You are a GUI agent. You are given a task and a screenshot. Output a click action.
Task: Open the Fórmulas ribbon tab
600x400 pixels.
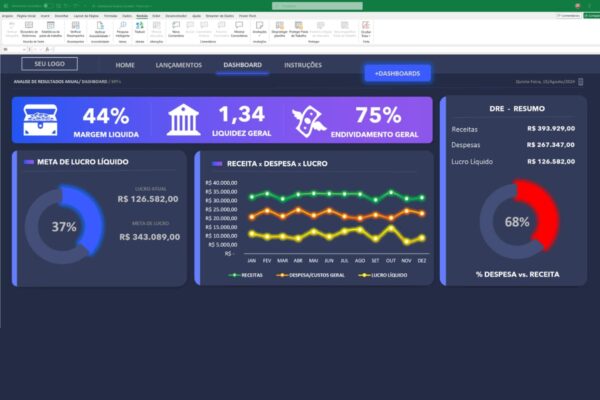click(111, 16)
